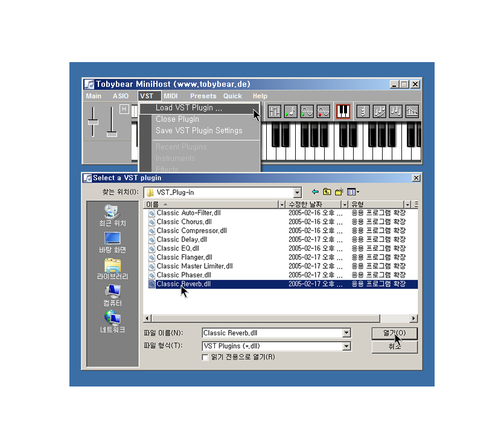The height and width of the screenshot is (448, 504).
Task: Open the name column filter dropdown arrow
Action: (x=282, y=204)
